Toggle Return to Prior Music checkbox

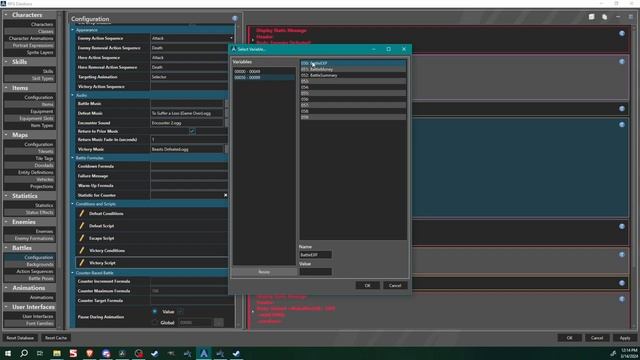click(x=192, y=131)
